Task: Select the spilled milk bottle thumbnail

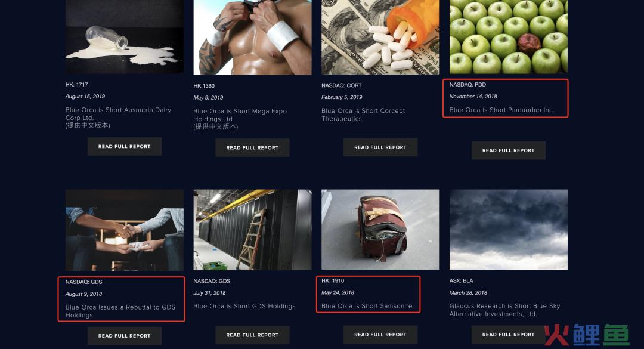Action: pos(125,37)
